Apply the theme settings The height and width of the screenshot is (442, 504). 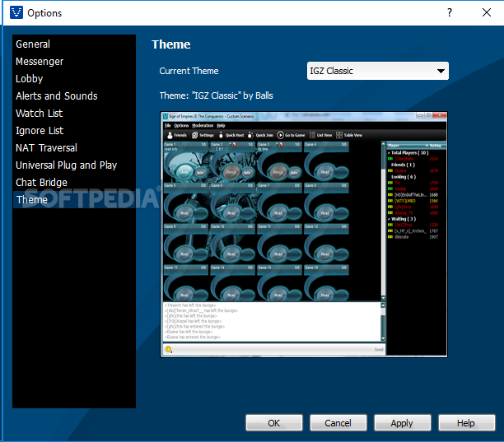point(402,423)
